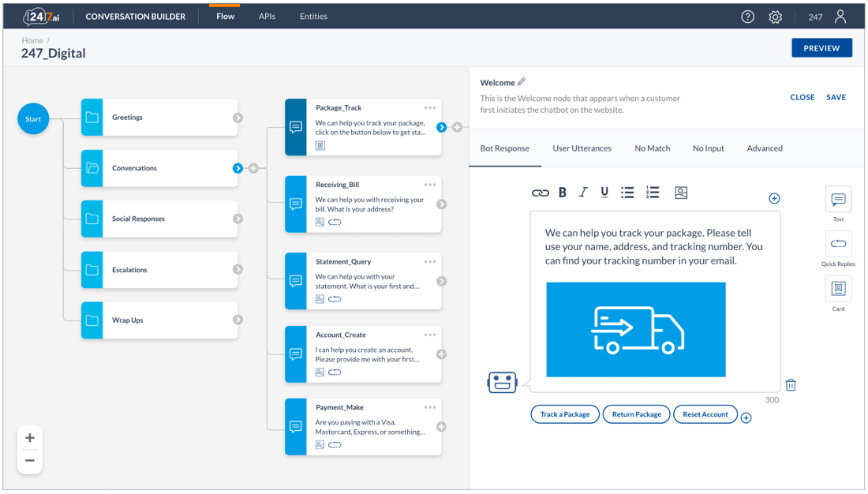This screenshot has width=868, height=494.
Task: Select the No Match tab
Action: tap(652, 148)
